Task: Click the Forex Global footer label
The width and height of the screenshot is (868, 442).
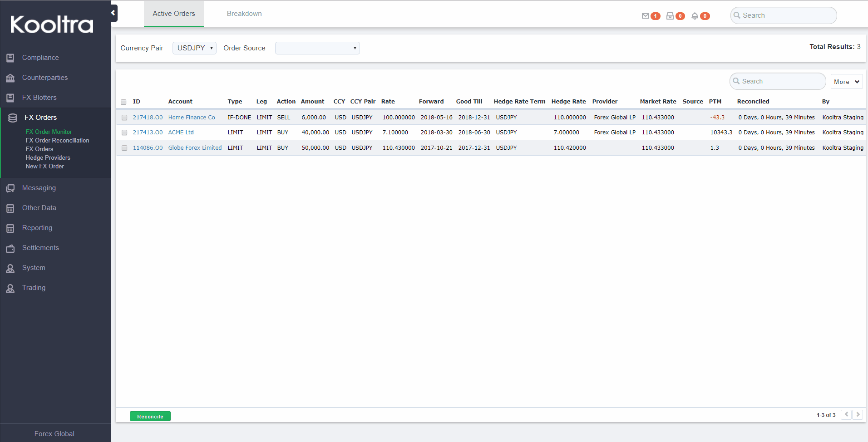Action: [x=54, y=433]
